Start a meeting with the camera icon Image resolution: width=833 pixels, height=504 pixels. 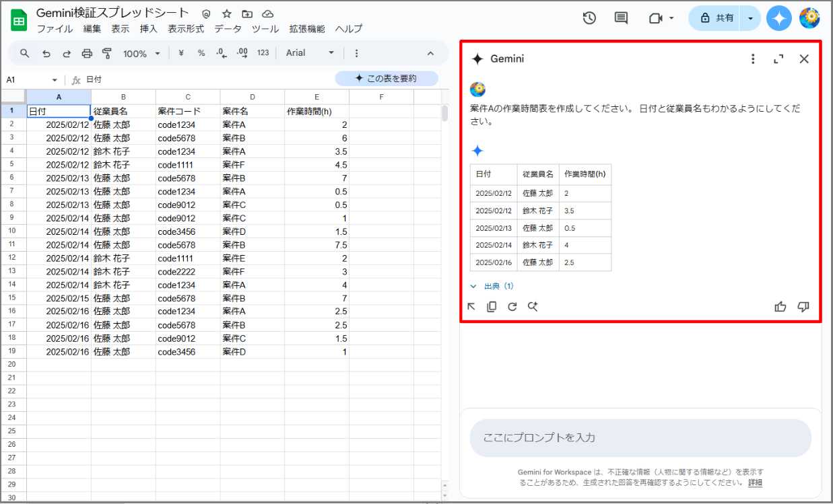click(656, 18)
